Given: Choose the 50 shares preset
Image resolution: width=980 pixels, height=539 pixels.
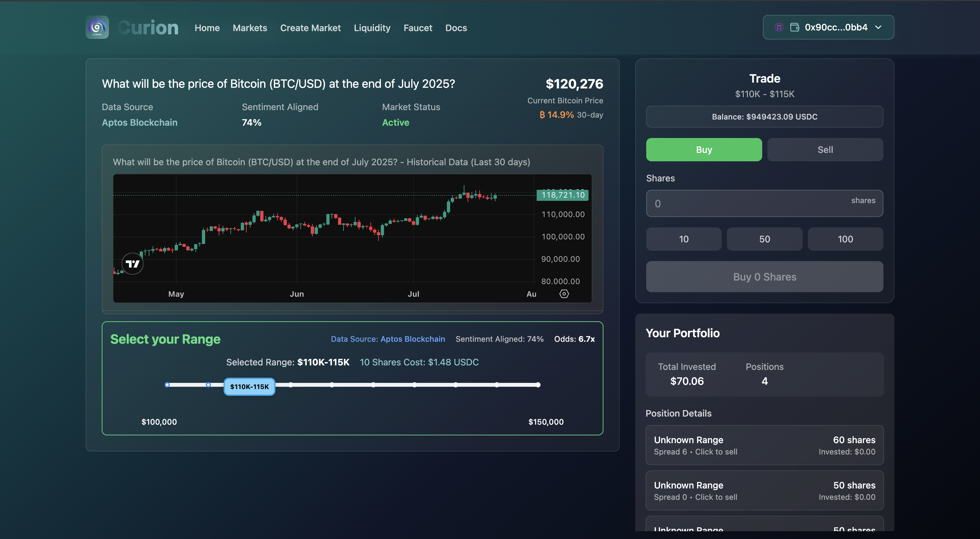Looking at the screenshot, I should pyautogui.click(x=764, y=239).
